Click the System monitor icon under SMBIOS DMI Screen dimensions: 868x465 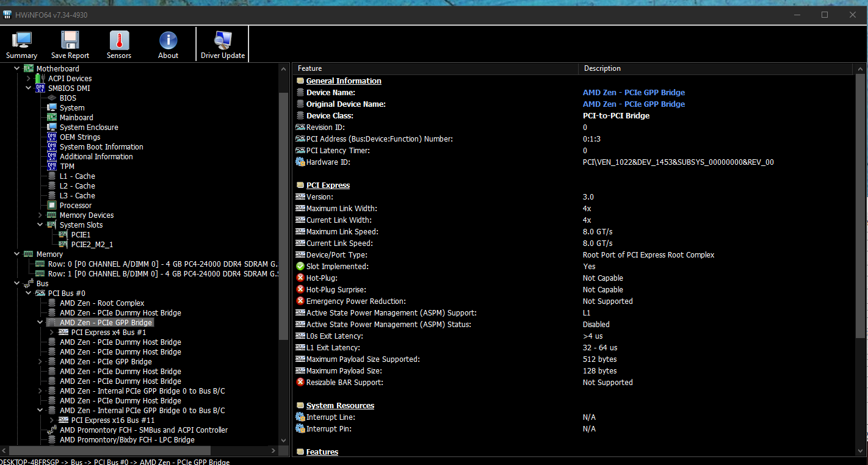[52, 107]
